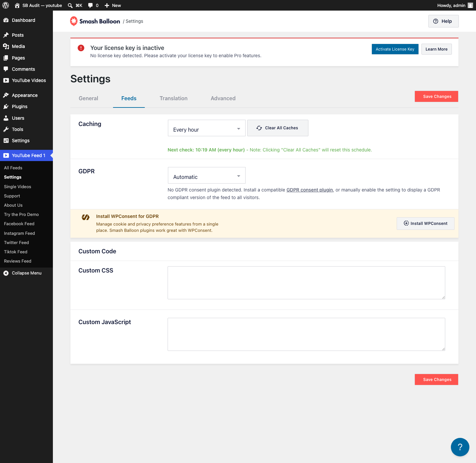Click the Help button in header
This screenshot has width=476, height=463.
[x=443, y=21]
